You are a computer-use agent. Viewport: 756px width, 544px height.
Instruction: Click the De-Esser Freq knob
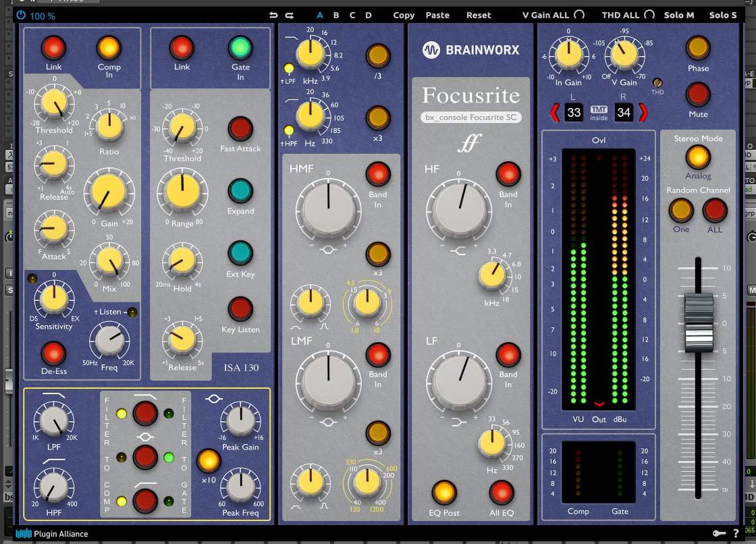[110, 340]
